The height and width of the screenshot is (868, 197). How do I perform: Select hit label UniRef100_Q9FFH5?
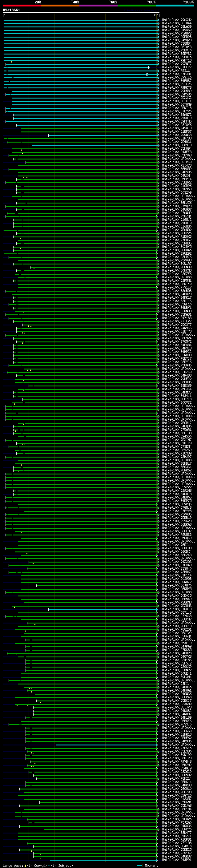(176, 121)
